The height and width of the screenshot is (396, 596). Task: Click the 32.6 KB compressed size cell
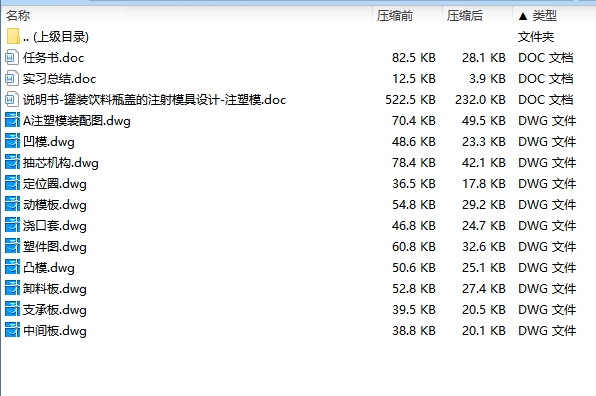click(x=483, y=247)
